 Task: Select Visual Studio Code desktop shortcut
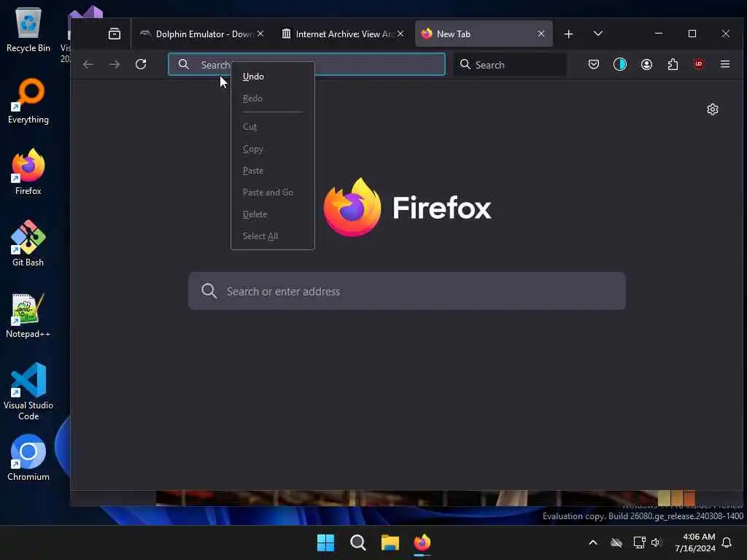[28, 392]
